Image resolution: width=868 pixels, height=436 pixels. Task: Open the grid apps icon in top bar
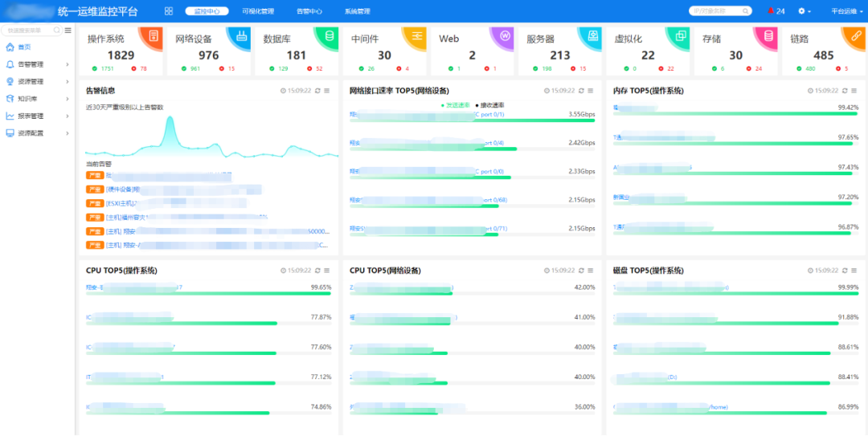[x=169, y=11]
